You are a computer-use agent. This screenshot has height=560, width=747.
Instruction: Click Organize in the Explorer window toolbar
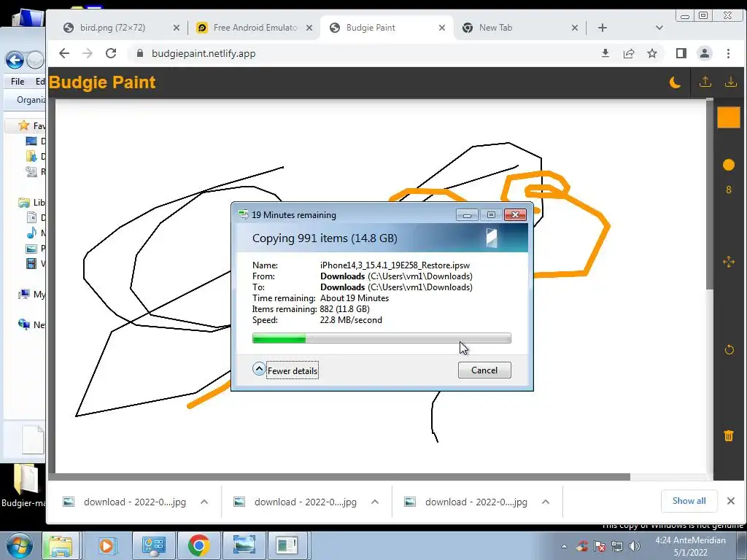(31, 99)
